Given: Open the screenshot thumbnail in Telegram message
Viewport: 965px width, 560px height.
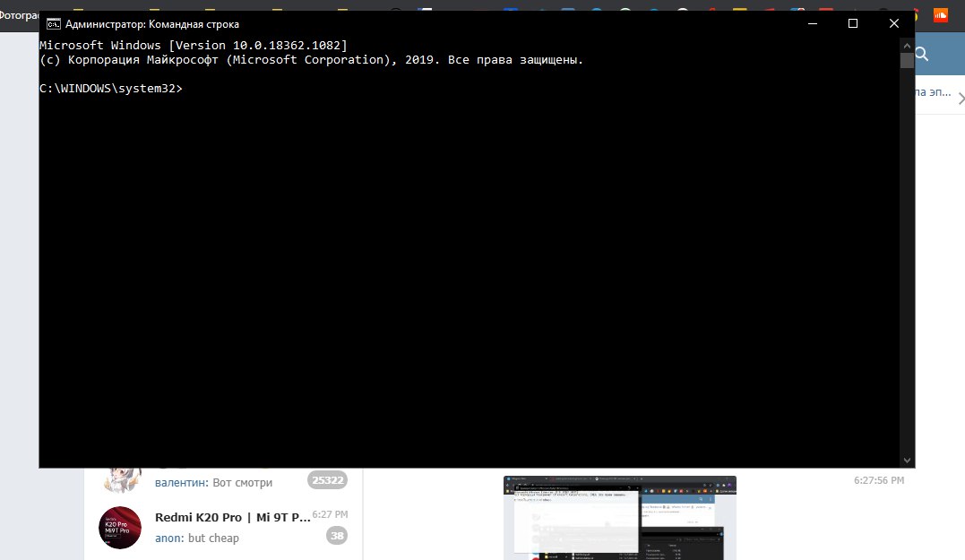Looking at the screenshot, I should click(x=620, y=518).
